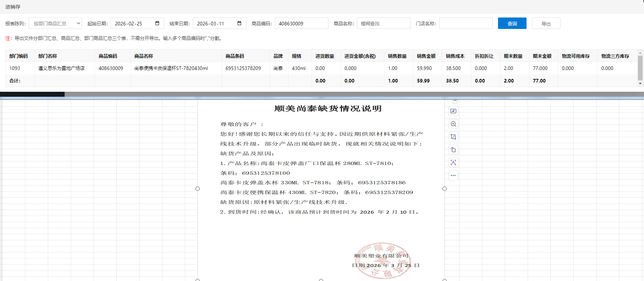Click the zoom-in magnifier icon

click(x=453, y=124)
